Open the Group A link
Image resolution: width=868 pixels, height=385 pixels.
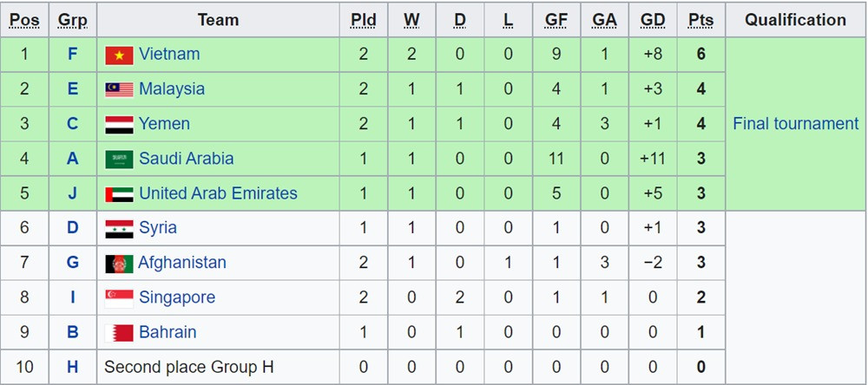point(73,159)
